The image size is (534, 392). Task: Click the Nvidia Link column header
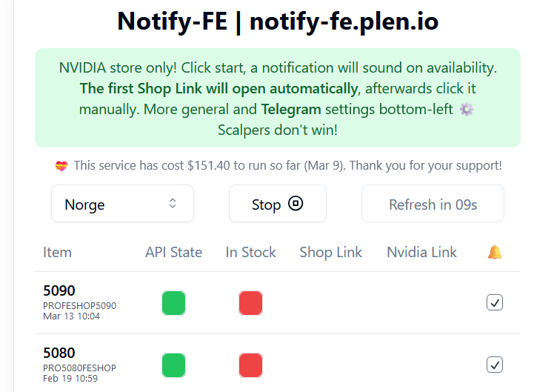point(421,253)
